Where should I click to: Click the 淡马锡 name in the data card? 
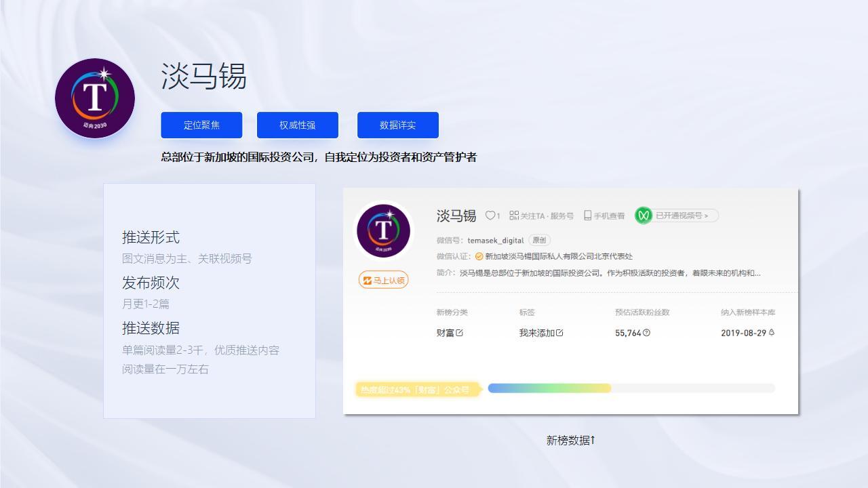point(456,216)
